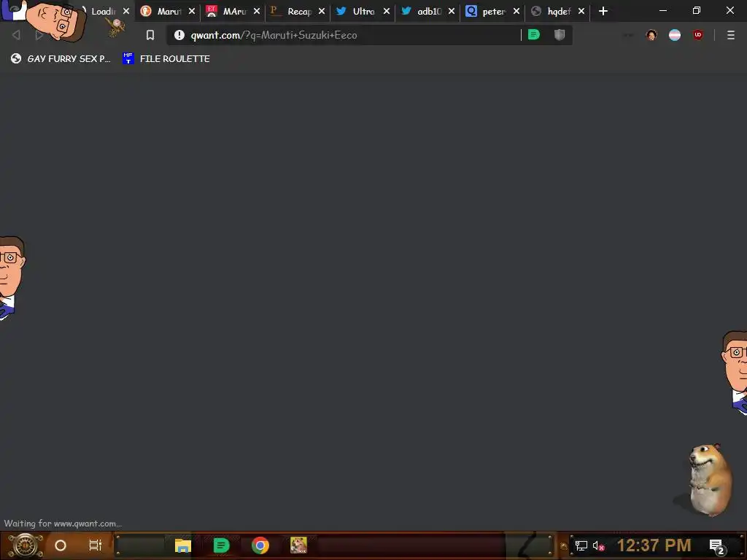Close the adb10 tab
Viewport: 747px width, 560px height.
coord(451,11)
